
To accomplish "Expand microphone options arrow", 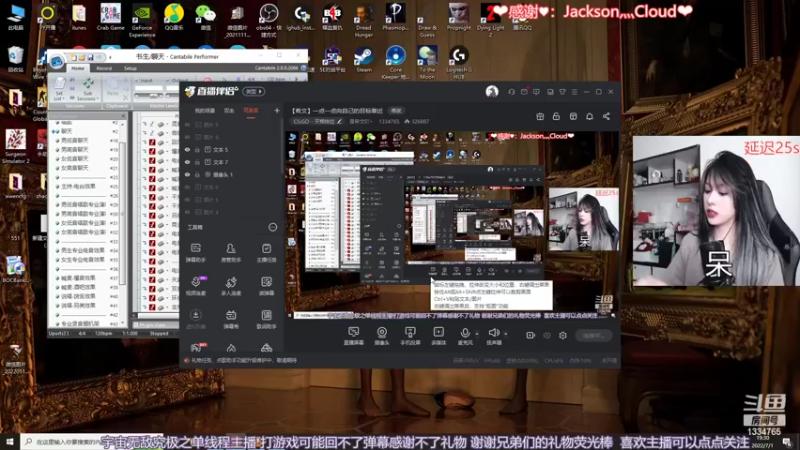I will click(477, 334).
